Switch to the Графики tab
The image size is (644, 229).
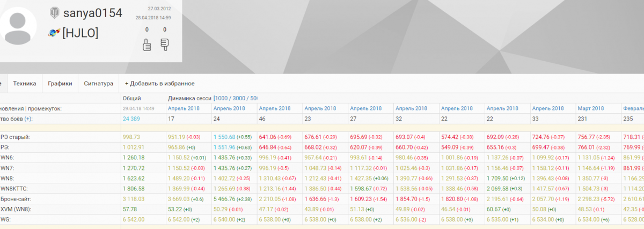pyautogui.click(x=60, y=84)
